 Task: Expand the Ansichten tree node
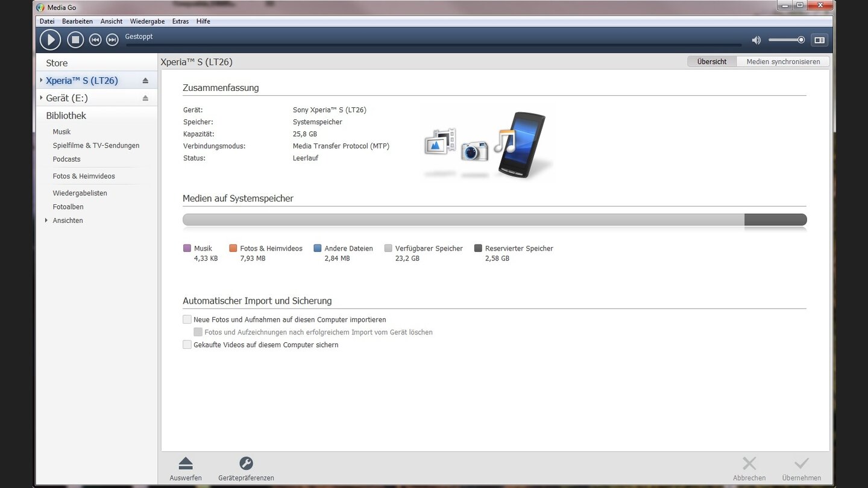click(x=46, y=221)
